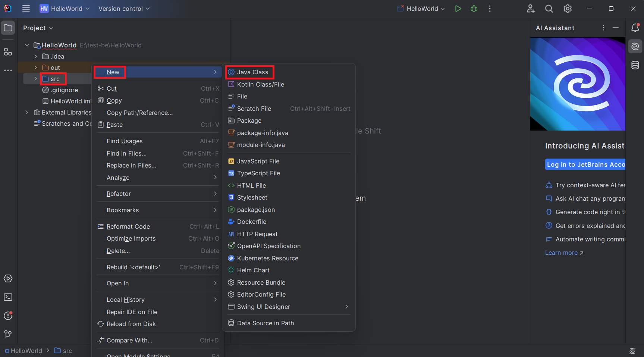Choose Compare With...
This screenshot has width=644, height=357.
(x=158, y=340)
